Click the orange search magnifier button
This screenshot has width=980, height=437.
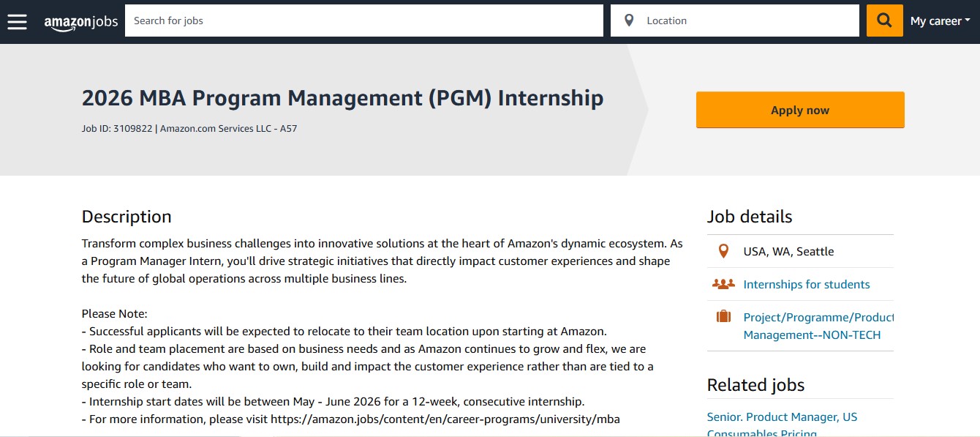pyautogui.click(x=884, y=20)
